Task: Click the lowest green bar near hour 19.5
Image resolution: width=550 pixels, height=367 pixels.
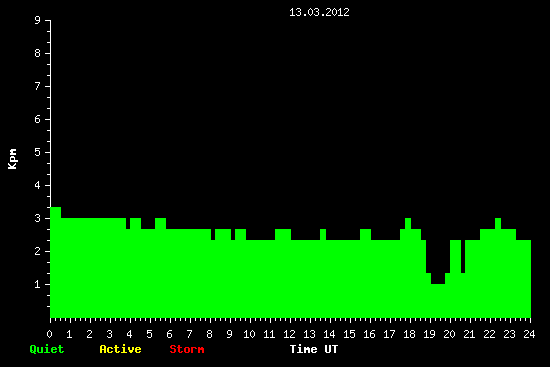Action: (438, 301)
